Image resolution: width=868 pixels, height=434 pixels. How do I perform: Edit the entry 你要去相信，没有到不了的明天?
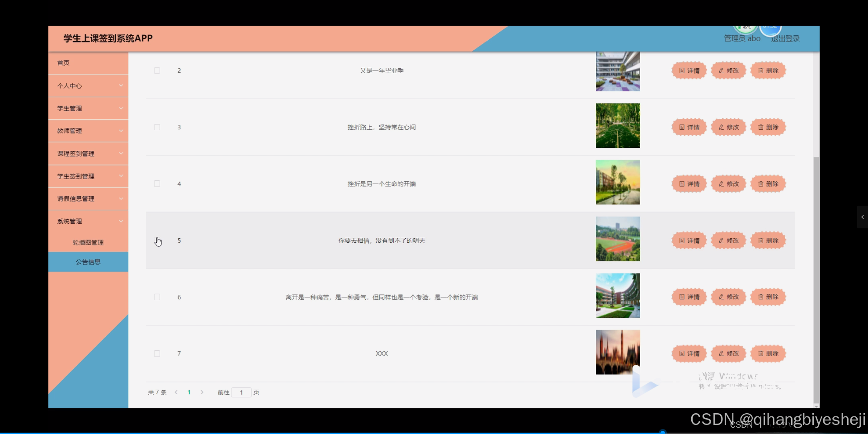[x=728, y=240]
